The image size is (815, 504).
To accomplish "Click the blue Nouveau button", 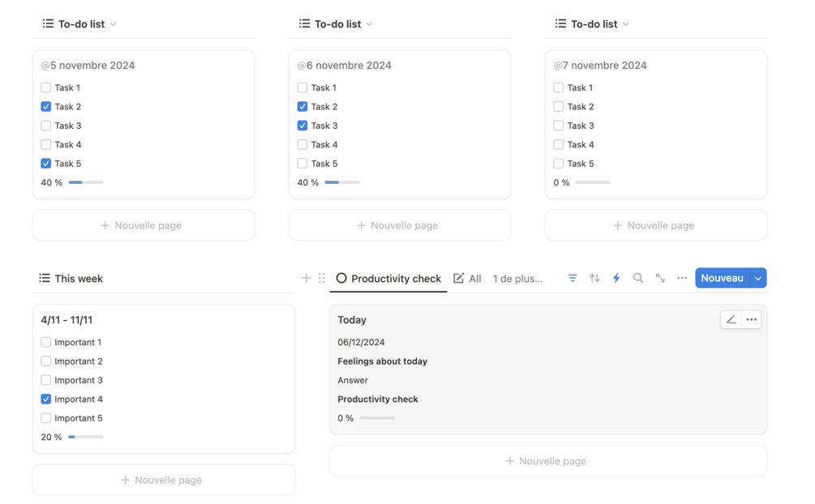I will point(722,278).
